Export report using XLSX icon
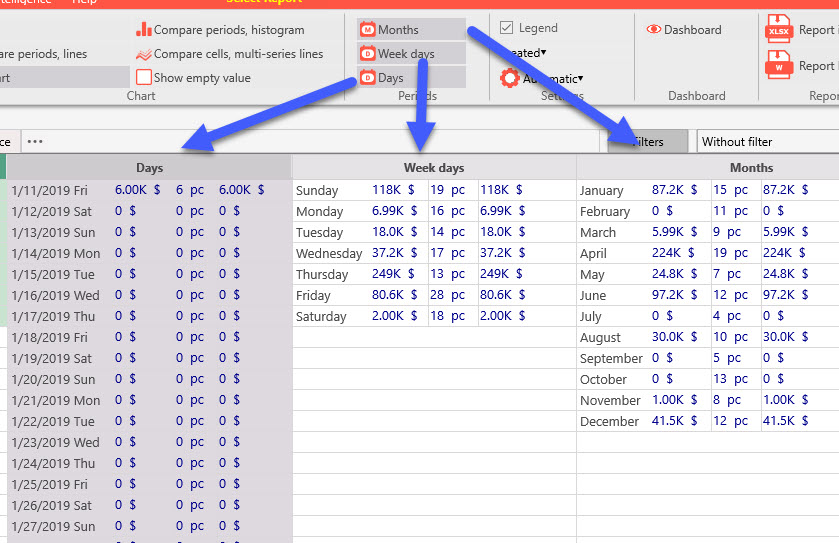 [x=779, y=28]
